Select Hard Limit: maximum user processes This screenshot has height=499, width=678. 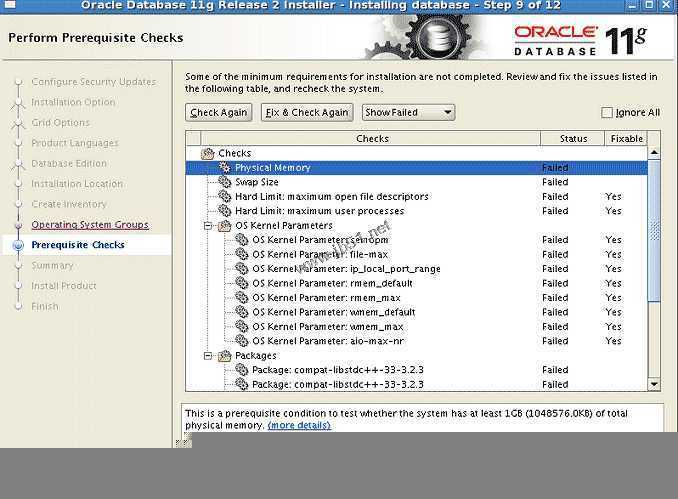tap(416, 211)
